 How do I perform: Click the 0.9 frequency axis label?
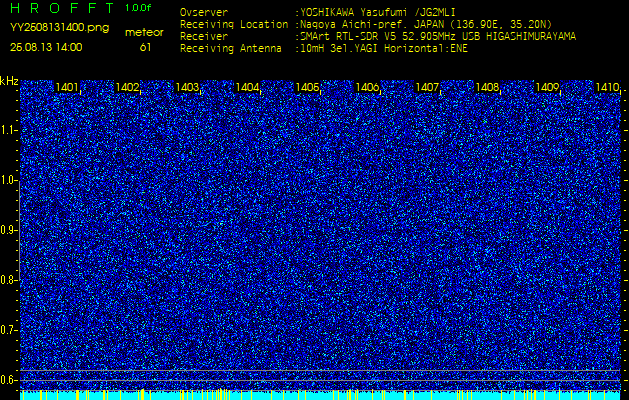point(8,230)
